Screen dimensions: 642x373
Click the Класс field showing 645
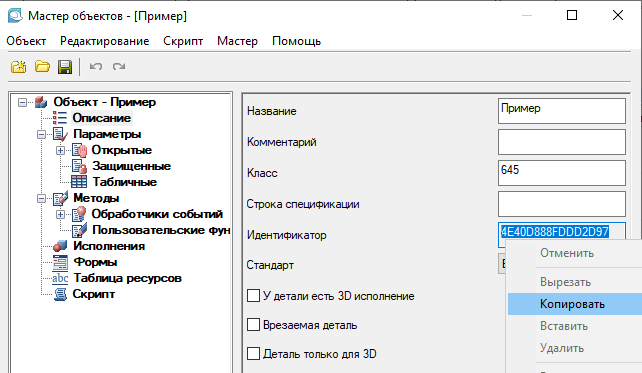(562, 173)
